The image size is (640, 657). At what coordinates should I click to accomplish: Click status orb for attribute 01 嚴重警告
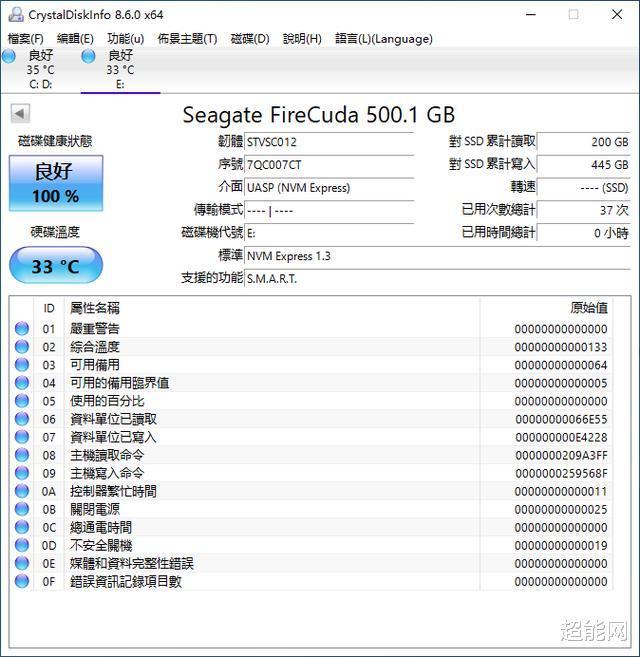[x=22, y=329]
